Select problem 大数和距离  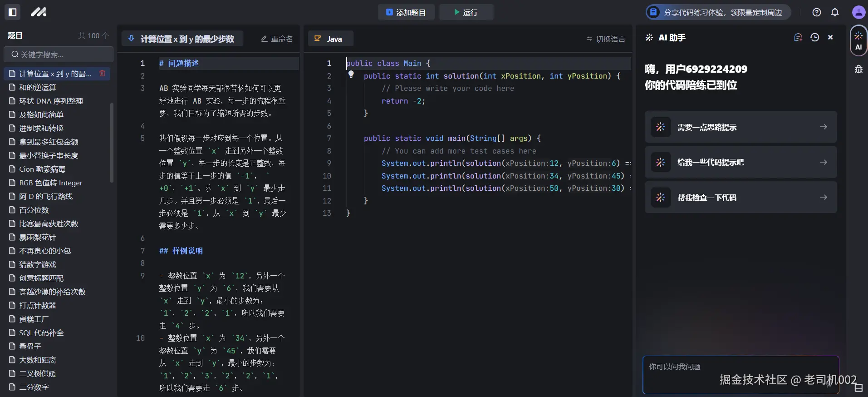[57, 360]
